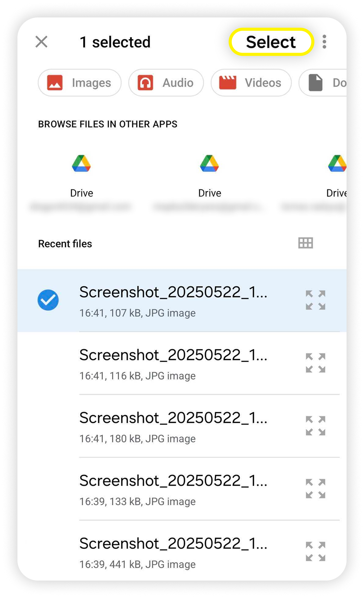Tap '16:41, 116 kB, JPG image' details

[x=137, y=376]
